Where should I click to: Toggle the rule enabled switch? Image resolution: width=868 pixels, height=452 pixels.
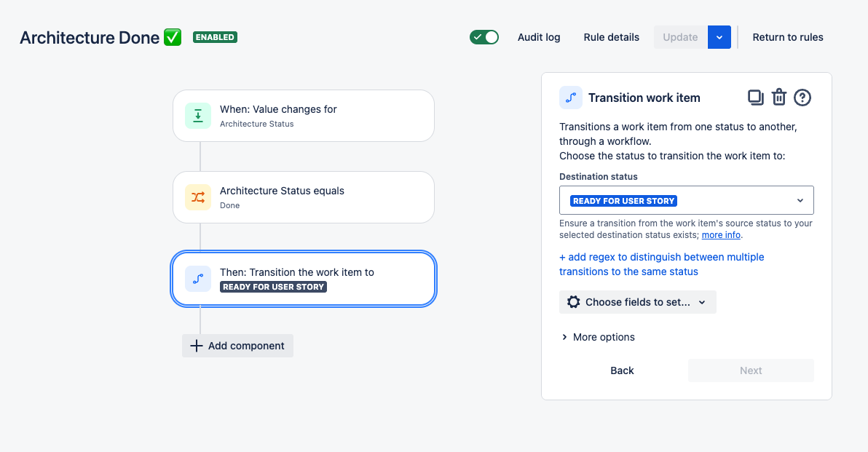[x=484, y=36]
